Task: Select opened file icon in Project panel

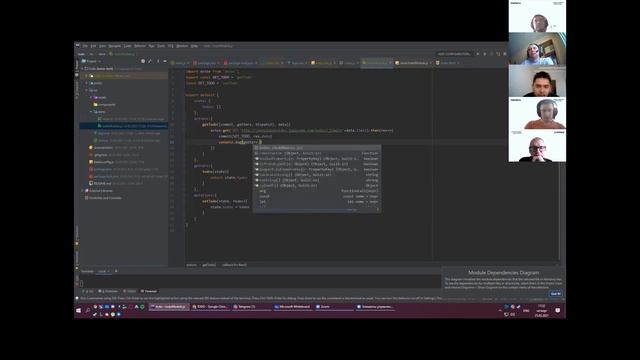Action: (143, 61)
